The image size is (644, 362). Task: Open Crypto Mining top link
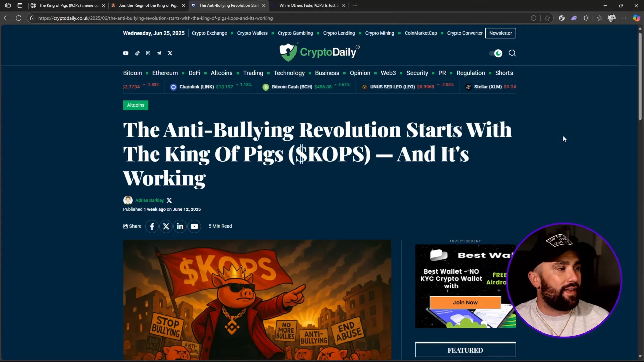(380, 33)
